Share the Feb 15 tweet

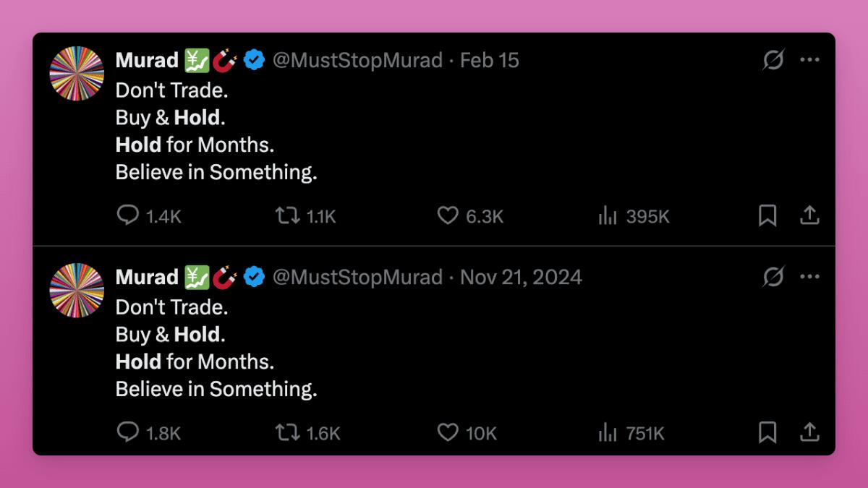click(809, 215)
